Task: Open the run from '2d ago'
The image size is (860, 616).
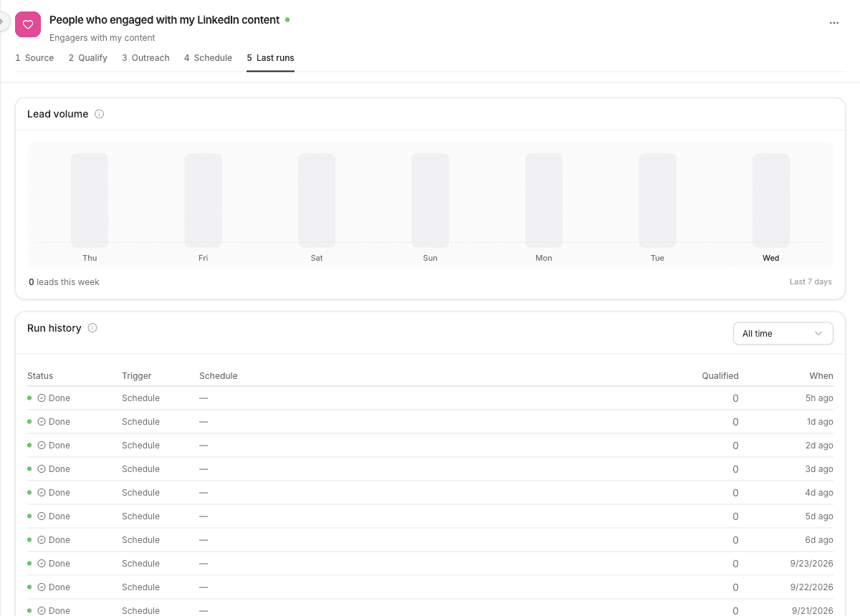Action: tap(430, 446)
